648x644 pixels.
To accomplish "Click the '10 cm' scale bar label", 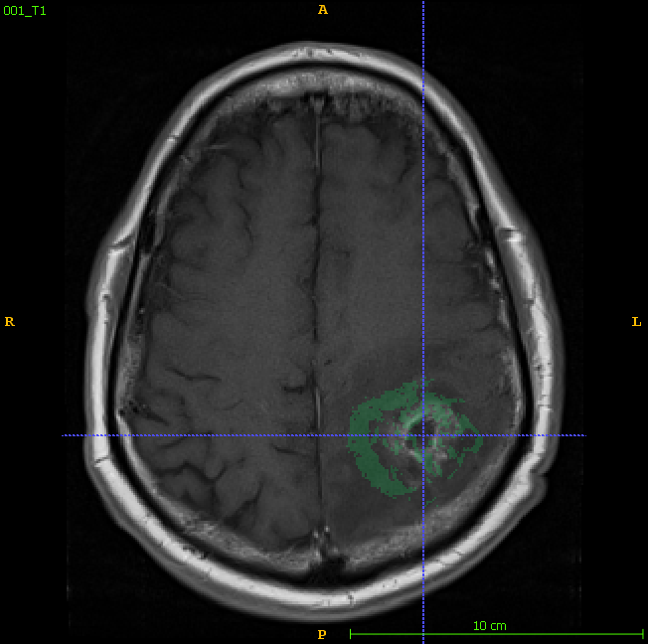I will [489, 625].
